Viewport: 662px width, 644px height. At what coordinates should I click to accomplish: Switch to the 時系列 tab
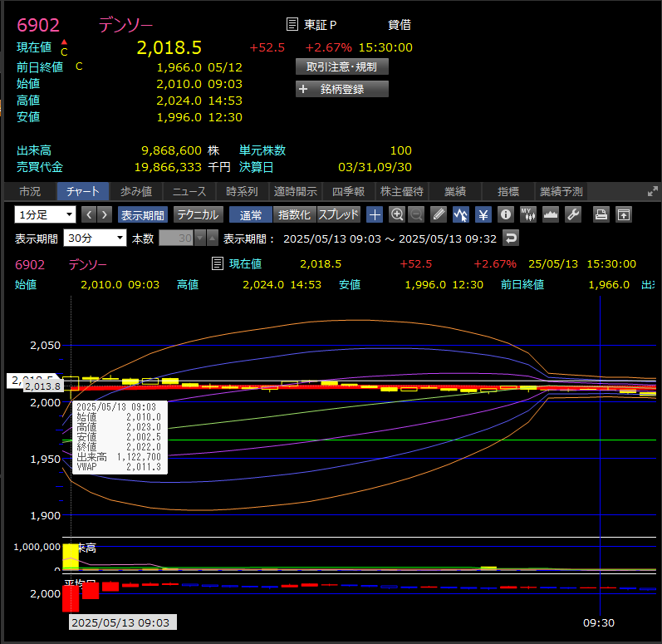tap(242, 191)
